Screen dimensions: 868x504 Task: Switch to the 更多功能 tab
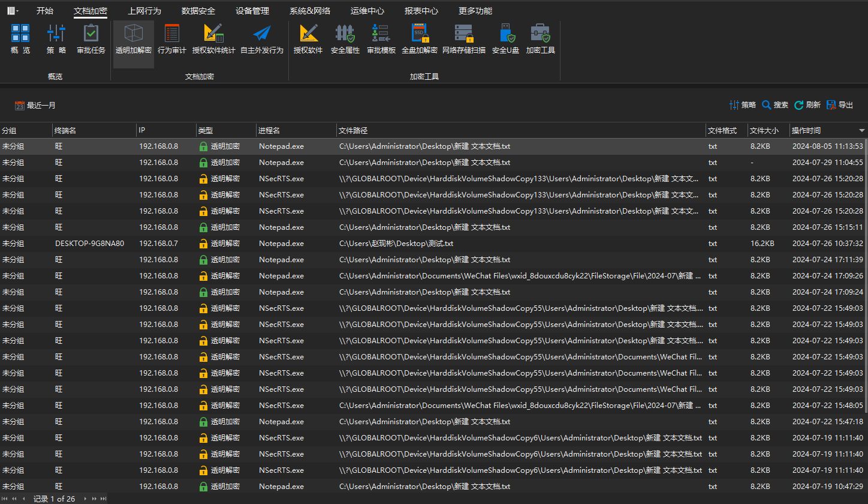pyautogui.click(x=475, y=11)
